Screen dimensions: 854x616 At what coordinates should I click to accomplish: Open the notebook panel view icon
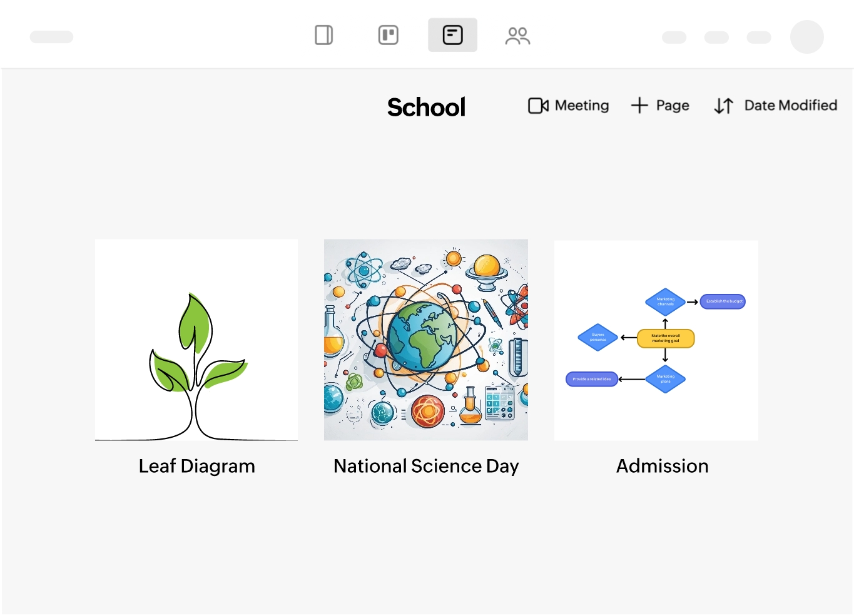pyautogui.click(x=323, y=35)
